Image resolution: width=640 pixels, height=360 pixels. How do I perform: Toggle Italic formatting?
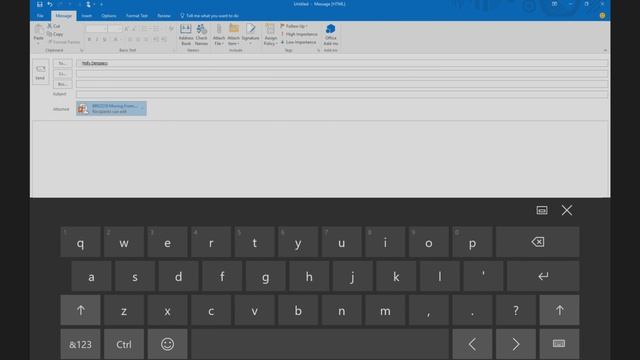click(x=97, y=40)
